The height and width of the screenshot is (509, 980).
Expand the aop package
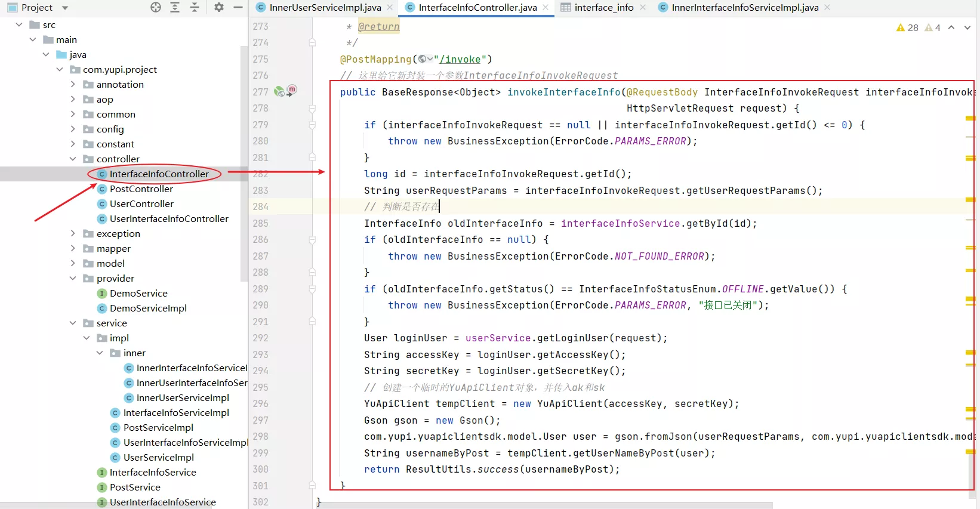(x=73, y=99)
